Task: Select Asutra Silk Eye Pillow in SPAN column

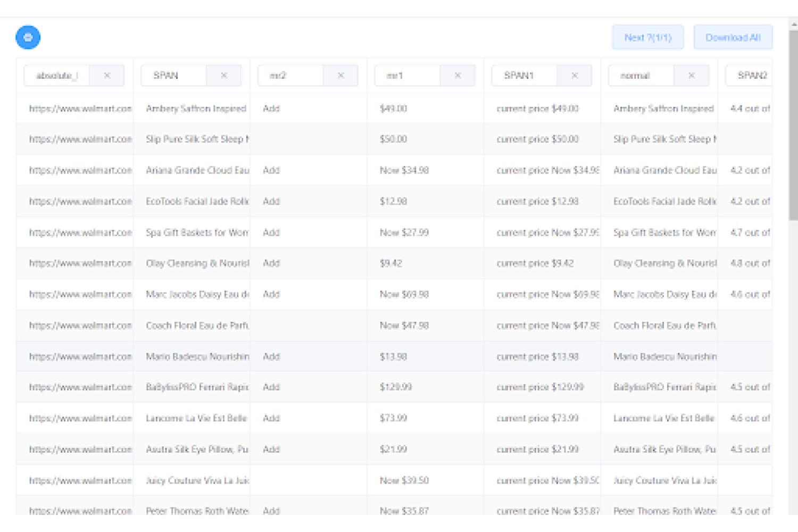Action: click(197, 450)
